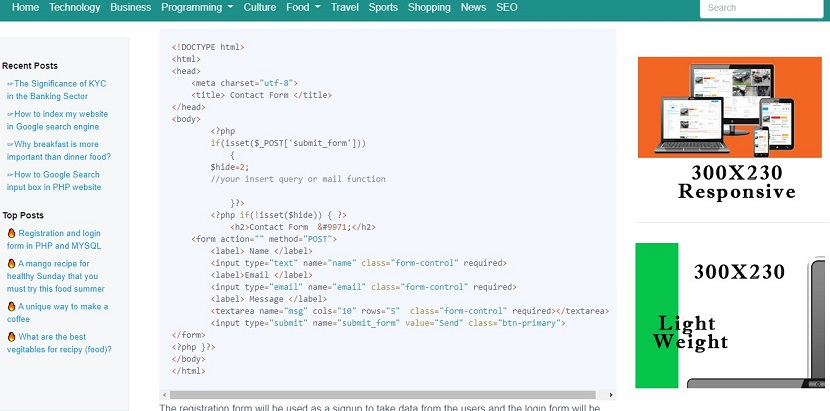
Task: Click the code box right scroll arrow
Action: [x=611, y=395]
